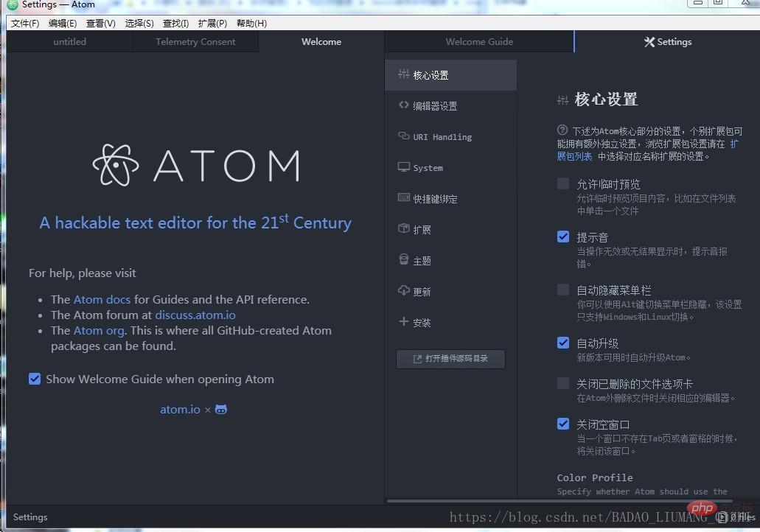Open the discuss.atom.io forum link
Screen dimensions: 760x532
[195, 315]
